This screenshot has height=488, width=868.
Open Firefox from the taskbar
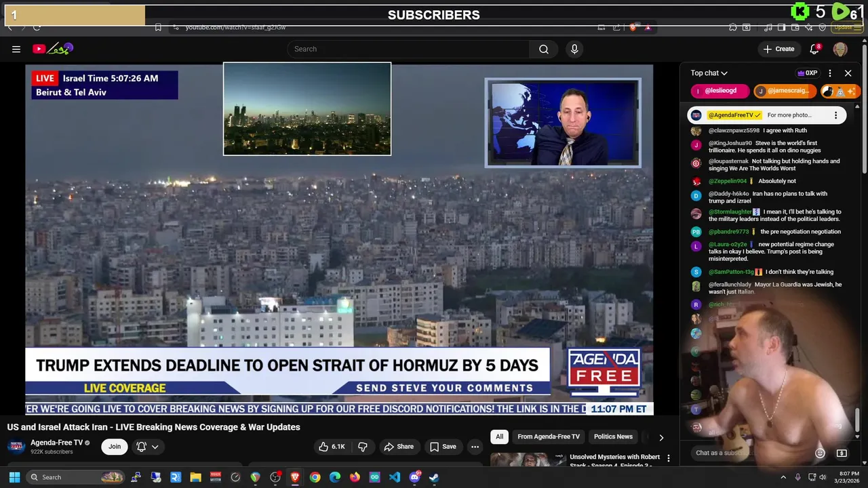pos(355,477)
